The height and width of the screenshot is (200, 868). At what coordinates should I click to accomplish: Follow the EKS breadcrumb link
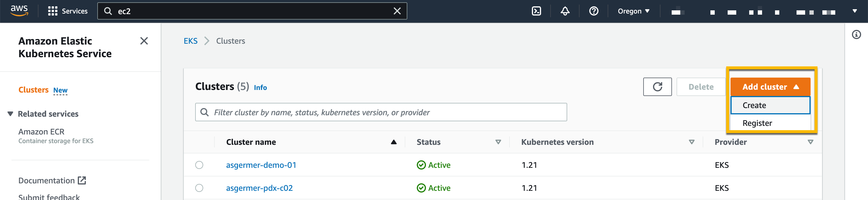point(190,41)
